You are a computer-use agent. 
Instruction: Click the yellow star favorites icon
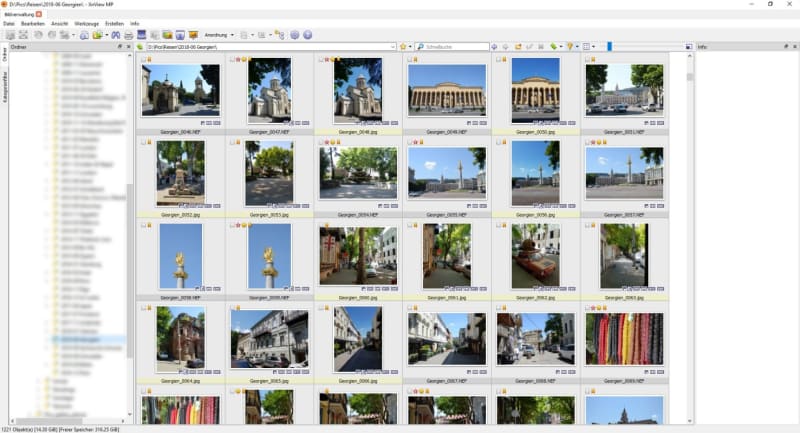tap(403, 47)
